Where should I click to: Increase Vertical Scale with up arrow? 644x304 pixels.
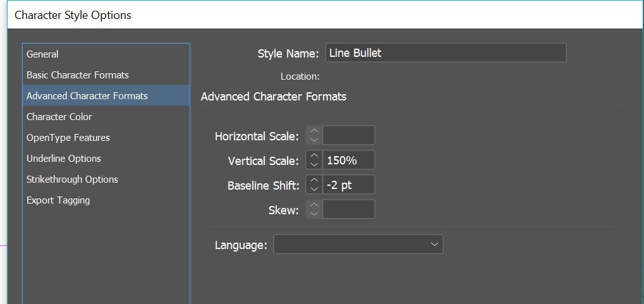(x=314, y=156)
